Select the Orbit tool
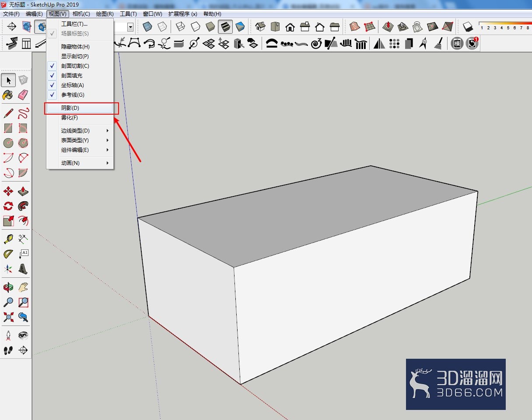This screenshot has width=532, height=420. 8,287
